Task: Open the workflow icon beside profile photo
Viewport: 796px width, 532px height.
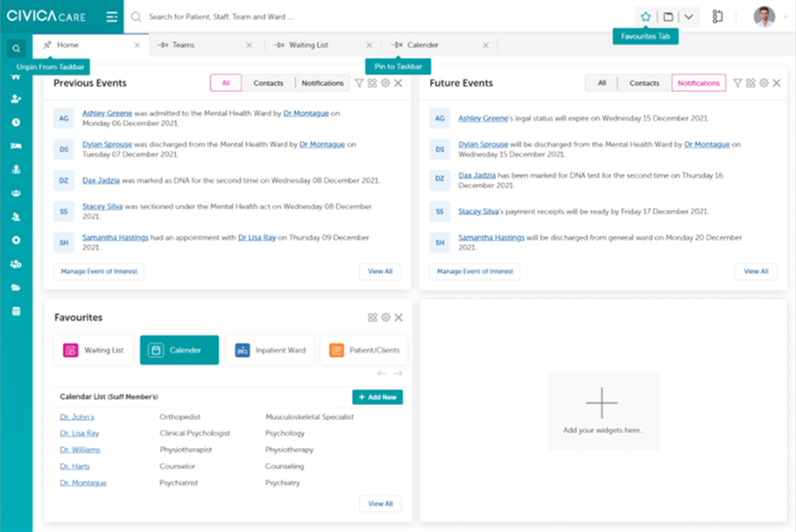Action: 717,17
